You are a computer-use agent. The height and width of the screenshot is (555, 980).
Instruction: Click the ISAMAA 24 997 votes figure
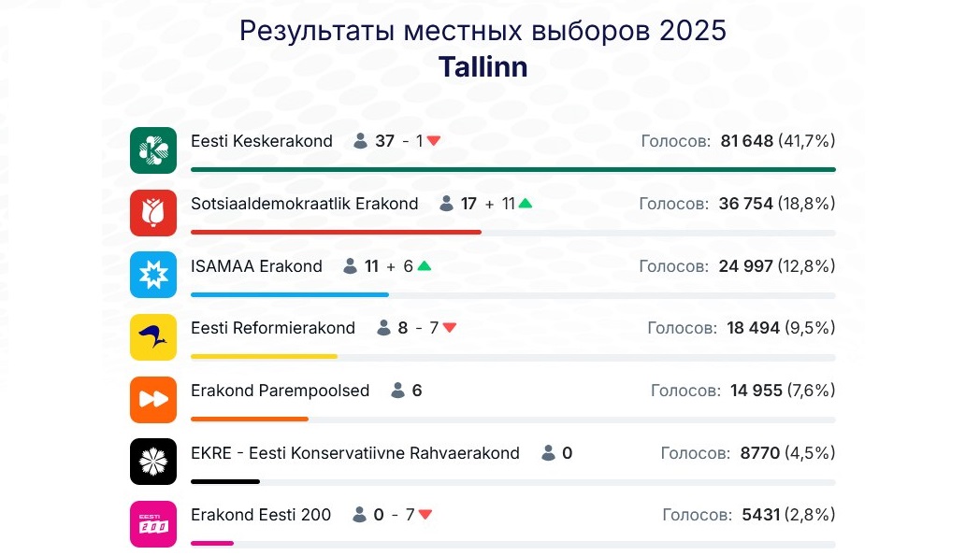pyautogui.click(x=746, y=266)
